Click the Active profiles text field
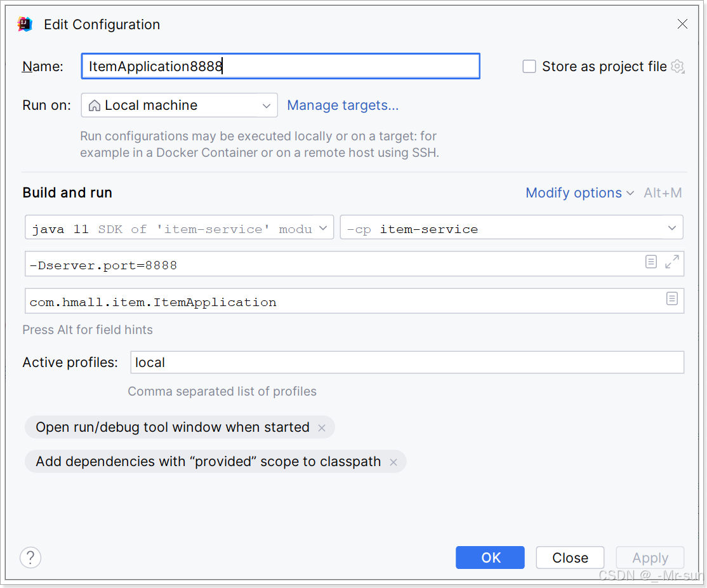707x588 pixels. coord(407,363)
